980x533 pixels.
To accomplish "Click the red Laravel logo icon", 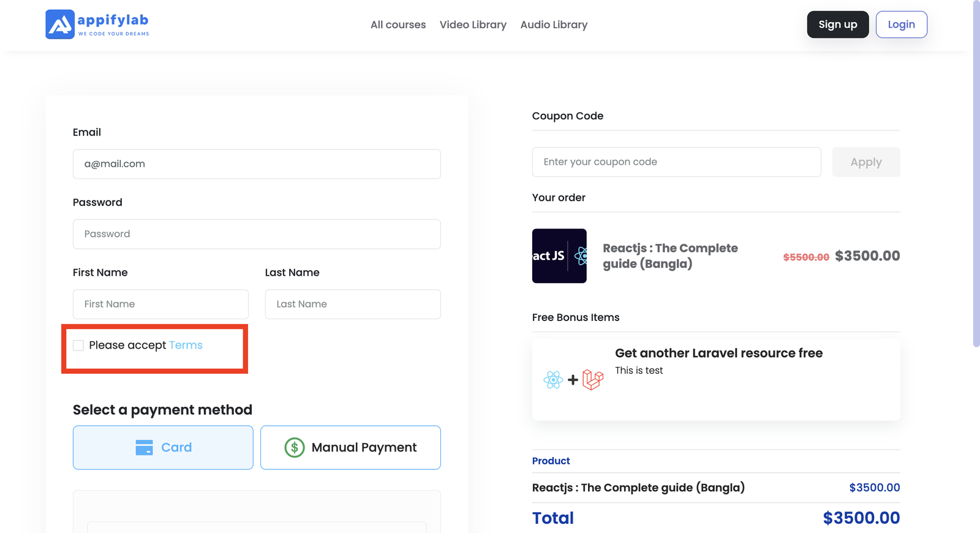I will (x=593, y=380).
